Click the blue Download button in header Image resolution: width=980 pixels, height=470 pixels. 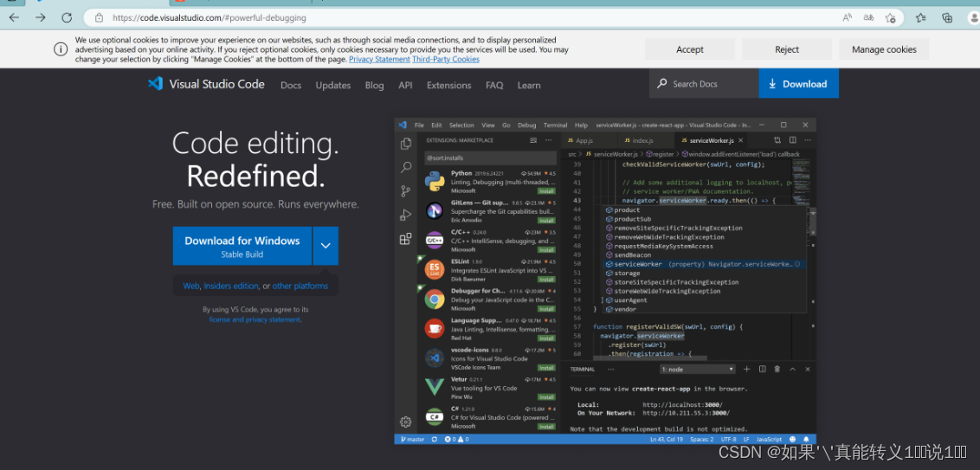click(x=799, y=84)
